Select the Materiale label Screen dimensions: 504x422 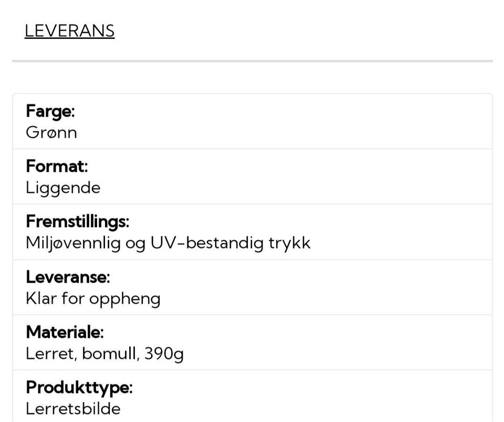(x=65, y=332)
